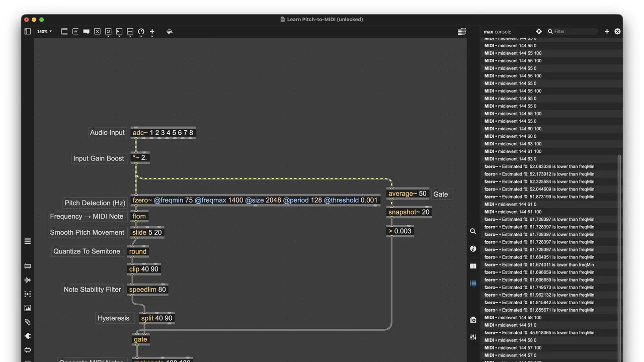Open the plus add-object toolbar menu

point(152,32)
